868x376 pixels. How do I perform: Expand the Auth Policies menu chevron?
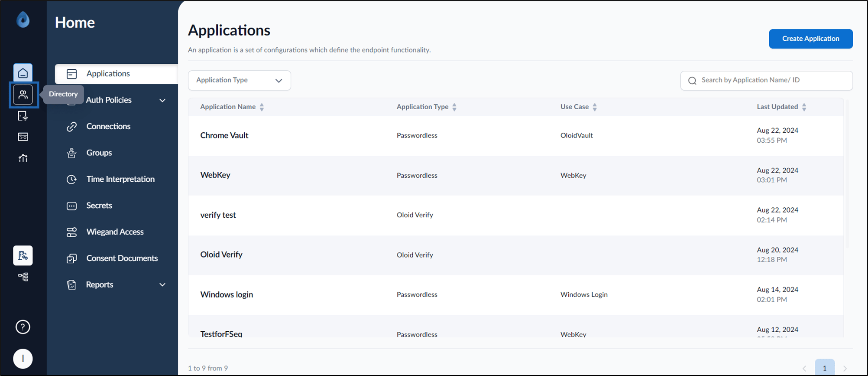[162, 100]
